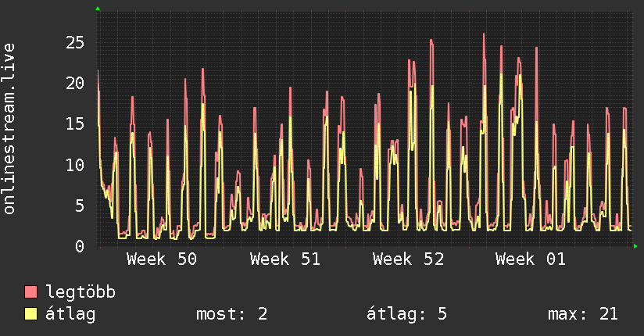Click the 'Week 52' axis label
Viewport: 644px width, 336px height.
[408, 259]
